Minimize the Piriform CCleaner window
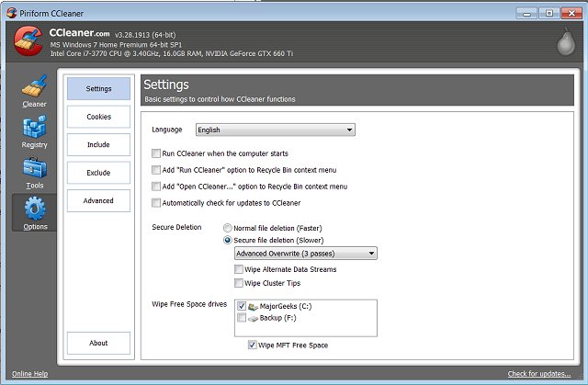Screen dimensions: 588x385 click(x=526, y=14)
